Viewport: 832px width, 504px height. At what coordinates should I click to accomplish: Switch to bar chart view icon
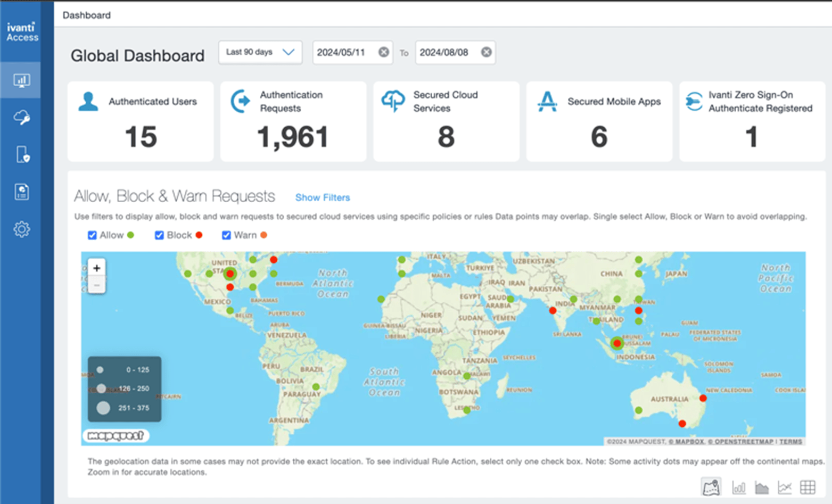pos(739,487)
